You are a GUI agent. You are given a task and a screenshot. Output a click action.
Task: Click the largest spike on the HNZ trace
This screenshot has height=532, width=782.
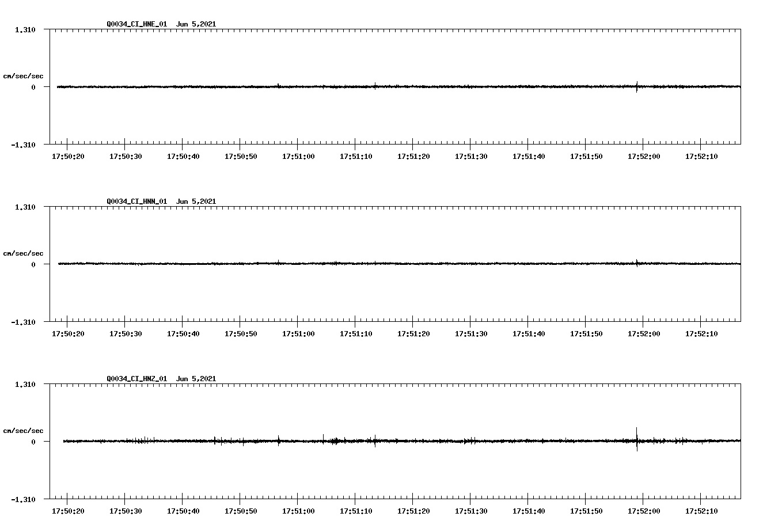637,439
